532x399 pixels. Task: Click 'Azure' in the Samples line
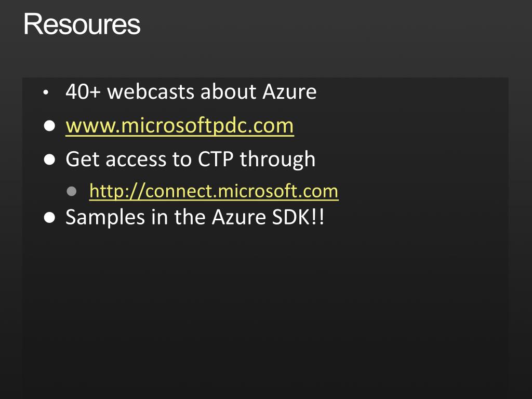coord(239,217)
